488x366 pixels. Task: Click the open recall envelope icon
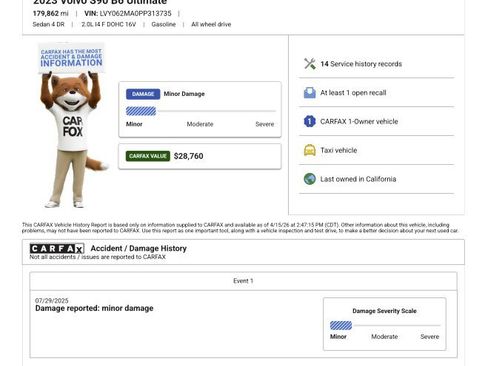(x=310, y=93)
